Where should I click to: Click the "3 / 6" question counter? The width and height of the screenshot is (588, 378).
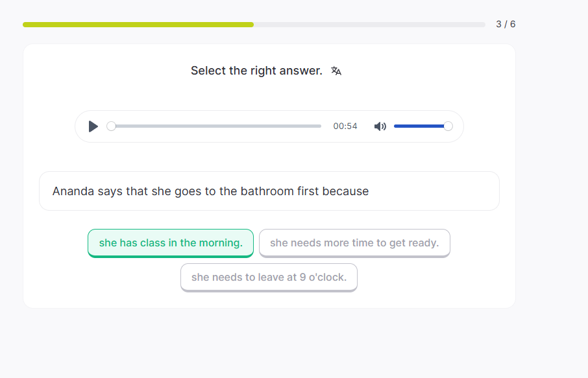click(x=506, y=25)
